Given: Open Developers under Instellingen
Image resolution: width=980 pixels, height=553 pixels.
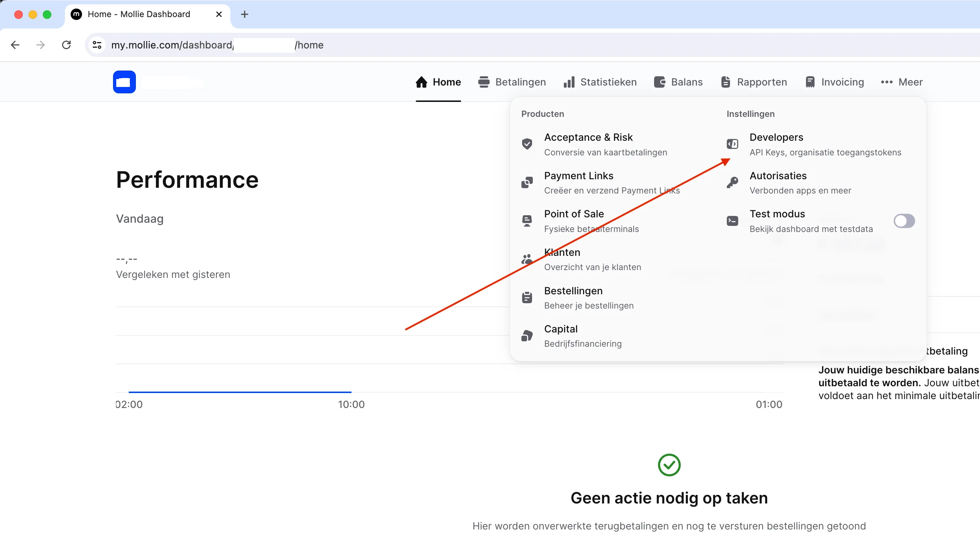Looking at the screenshot, I should [x=814, y=144].
